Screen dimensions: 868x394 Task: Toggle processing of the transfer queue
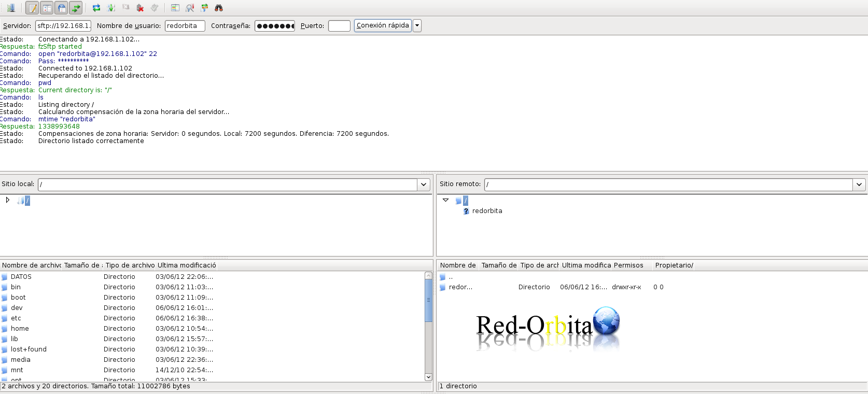111,8
